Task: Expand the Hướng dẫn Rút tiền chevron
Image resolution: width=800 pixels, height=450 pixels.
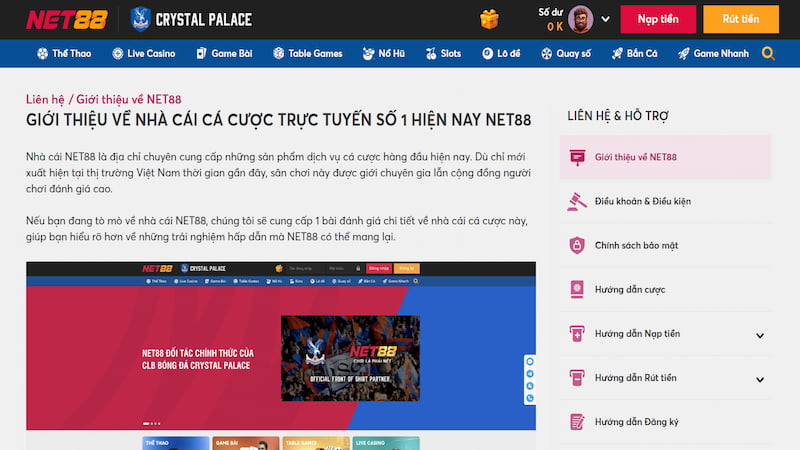Action: coord(760,379)
